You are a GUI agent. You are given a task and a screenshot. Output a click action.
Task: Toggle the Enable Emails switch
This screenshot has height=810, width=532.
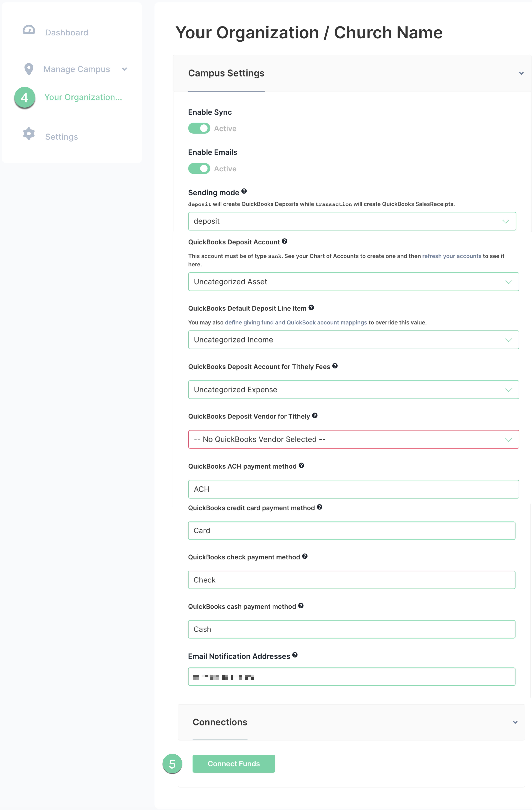pos(199,169)
